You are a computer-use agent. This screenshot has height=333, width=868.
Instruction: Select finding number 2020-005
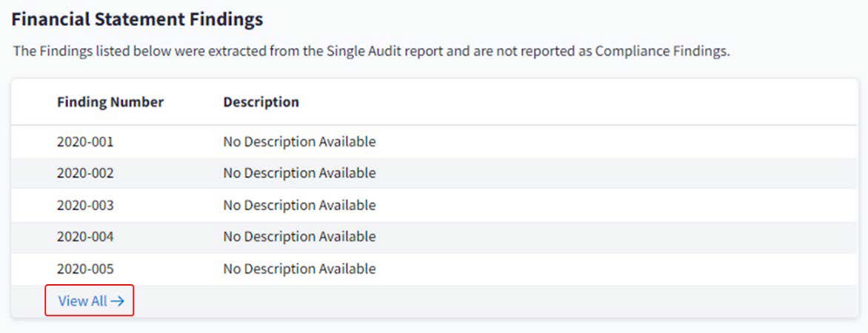(x=85, y=269)
